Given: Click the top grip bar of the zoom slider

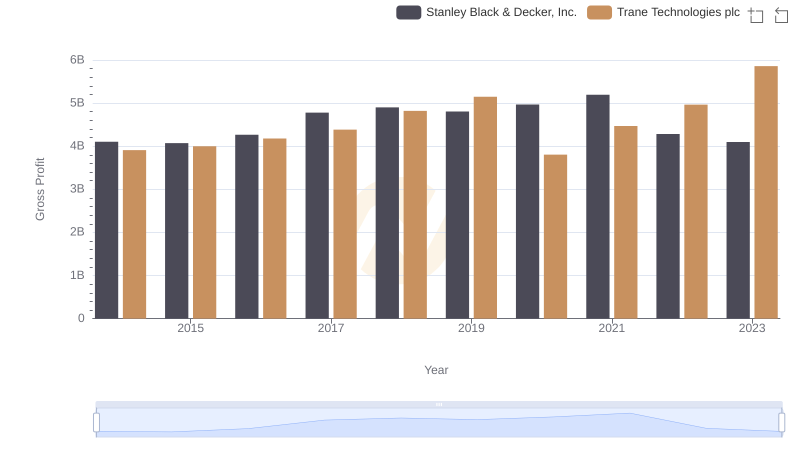Looking at the screenshot, I should point(439,404).
